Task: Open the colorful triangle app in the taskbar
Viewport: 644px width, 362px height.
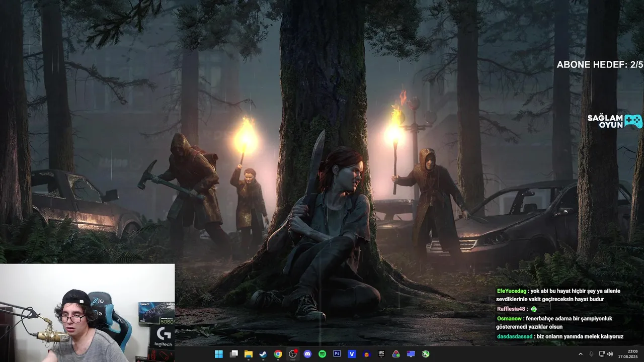Action: [x=396, y=354]
